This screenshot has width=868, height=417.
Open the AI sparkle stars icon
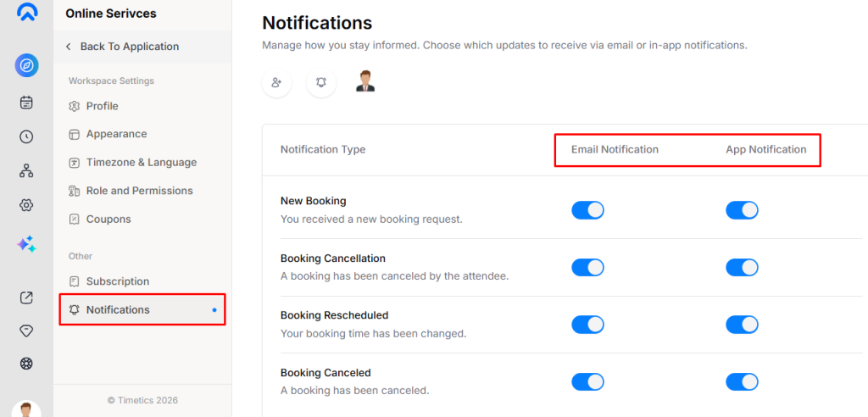(x=26, y=244)
